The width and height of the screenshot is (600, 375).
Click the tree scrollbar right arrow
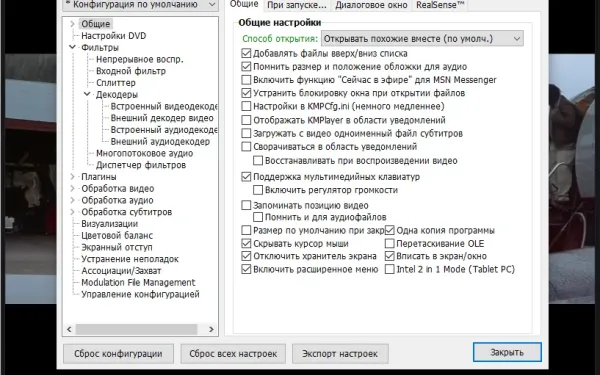point(211,329)
